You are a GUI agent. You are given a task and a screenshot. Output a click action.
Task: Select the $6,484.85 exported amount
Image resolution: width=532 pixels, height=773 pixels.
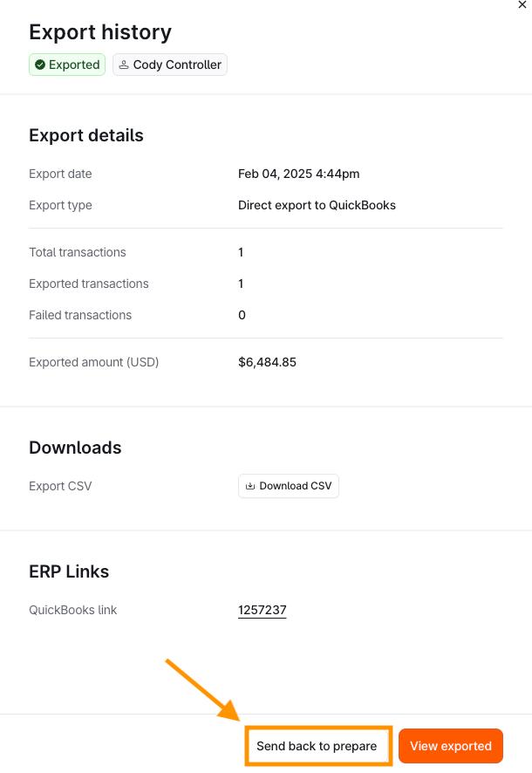(267, 362)
